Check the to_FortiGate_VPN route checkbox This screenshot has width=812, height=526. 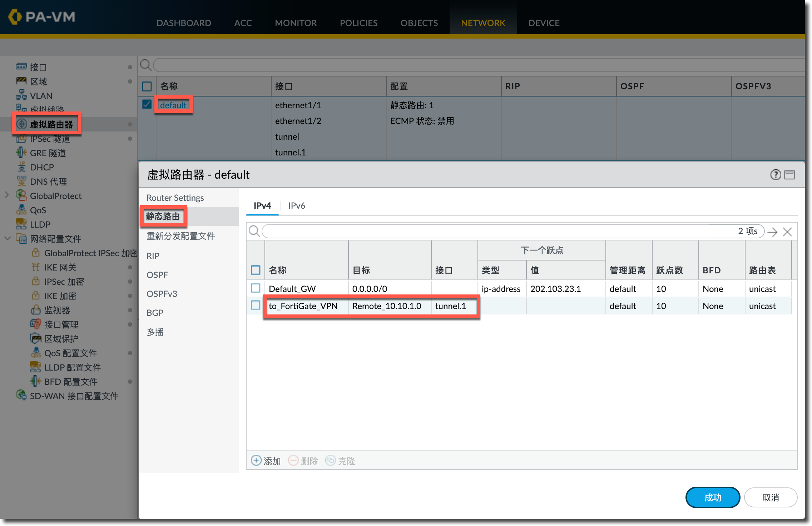(x=256, y=305)
